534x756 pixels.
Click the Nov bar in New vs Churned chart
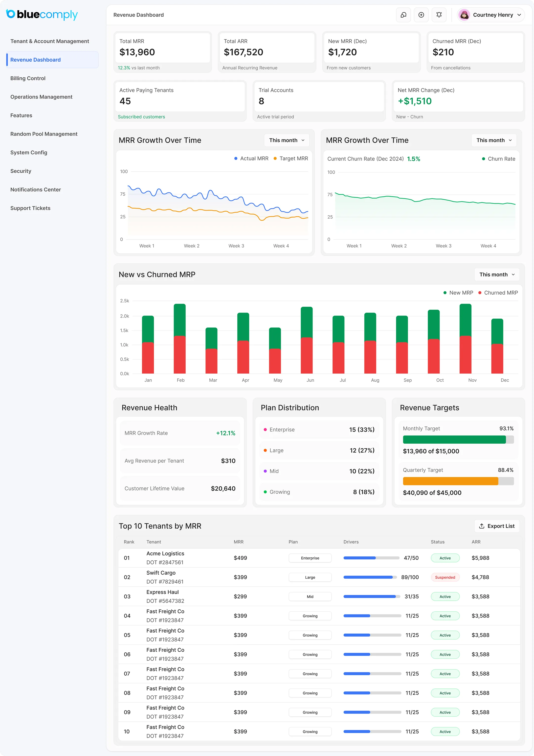(465, 339)
